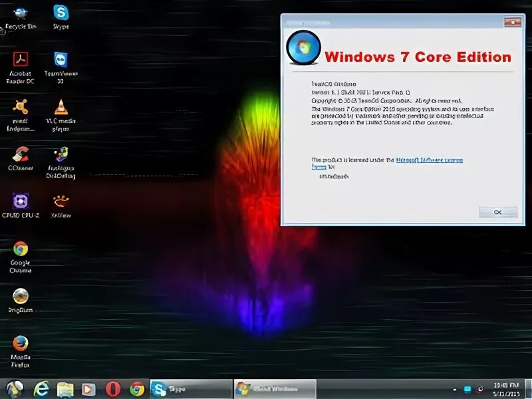Show hidden tray icons arrow
The height and width of the screenshot is (399, 532).
pos(455,390)
